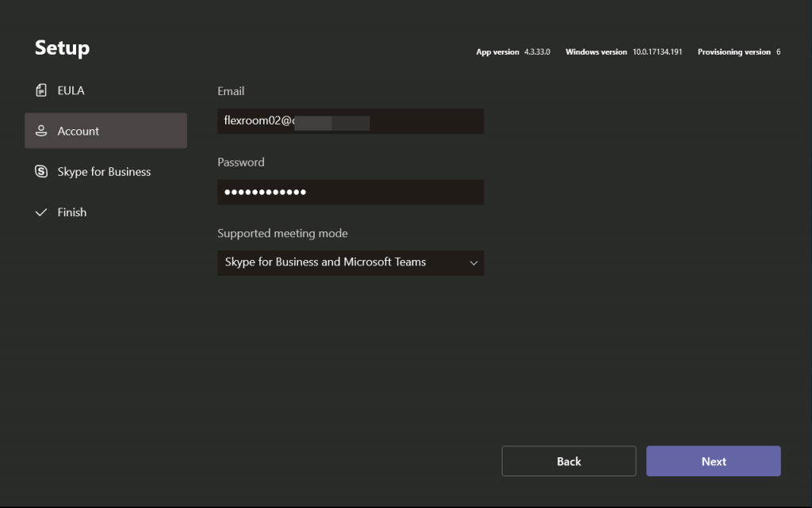Screen dimensions: 812x508
Task: Click the Skype for Business logo icon
Action: point(41,171)
